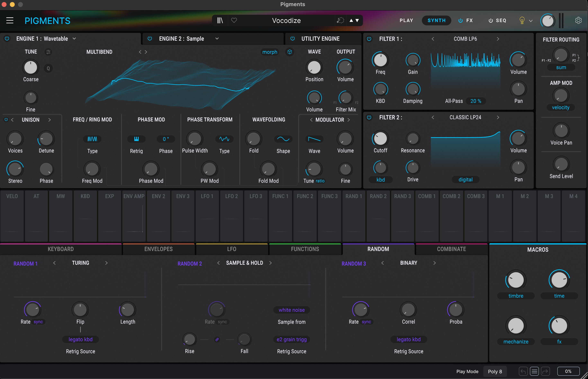Disable Filter 2 power button
The width and height of the screenshot is (588, 379).
point(369,117)
